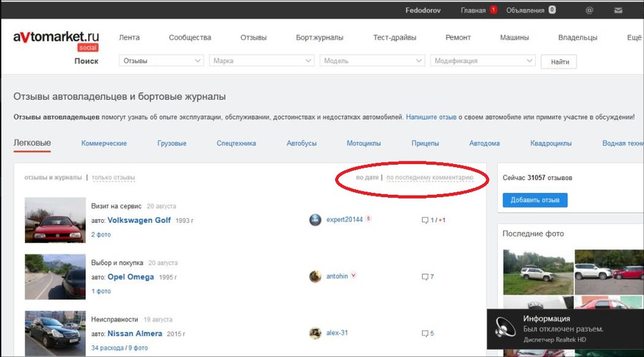This screenshot has height=357, width=644.
Task: Open the @ mentions icon in top bar
Action: (590, 10)
